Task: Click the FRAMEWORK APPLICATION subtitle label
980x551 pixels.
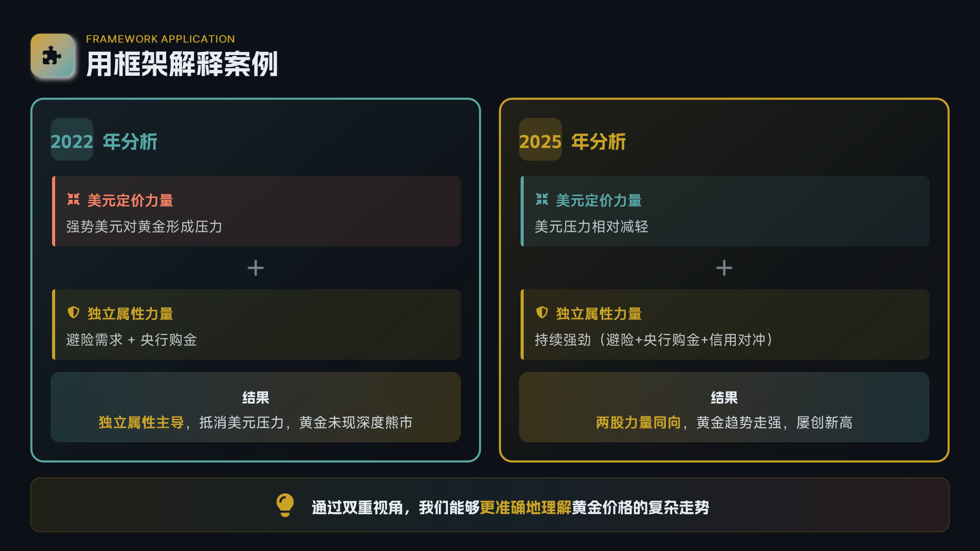Action: [x=160, y=39]
